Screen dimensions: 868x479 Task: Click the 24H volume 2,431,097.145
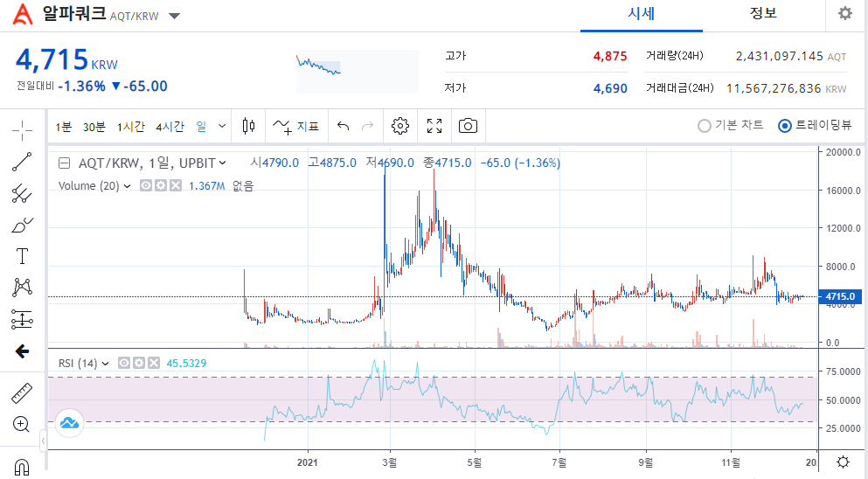[780, 57]
